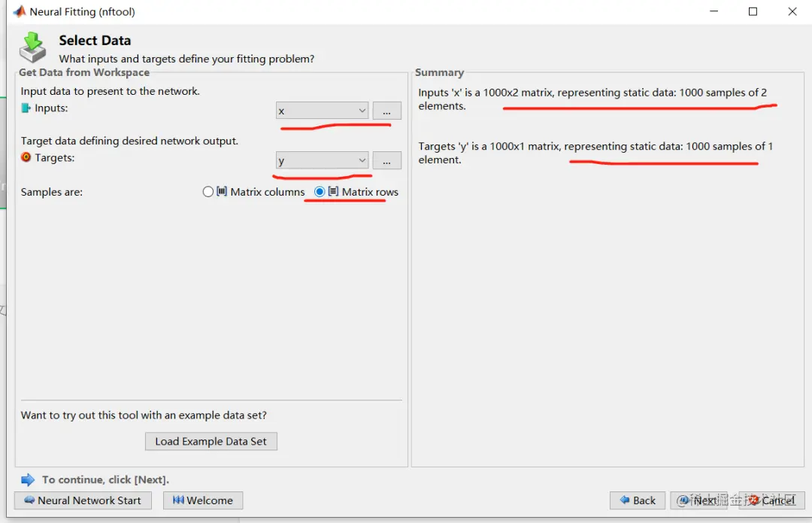Click 'Target data defining desired network output.' text
Viewport: 812px width, 523px height.
point(129,141)
